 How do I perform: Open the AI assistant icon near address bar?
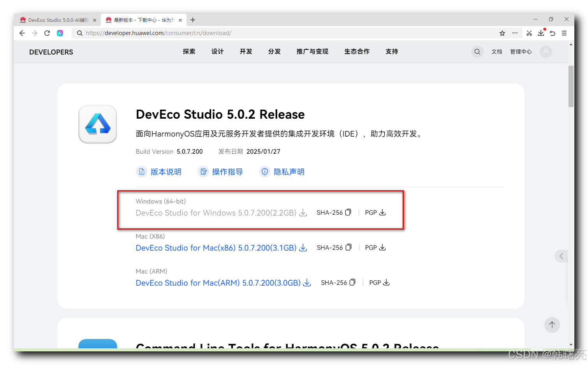point(60,33)
